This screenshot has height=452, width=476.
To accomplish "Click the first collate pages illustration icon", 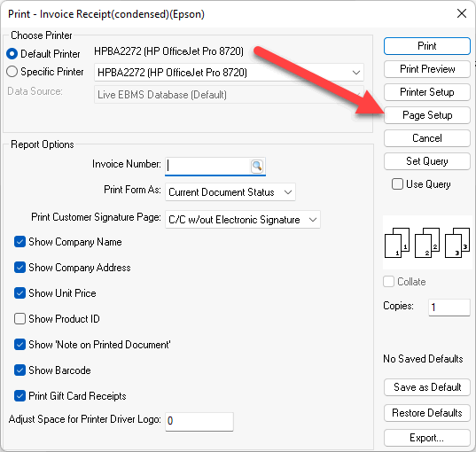I will pos(397,243).
